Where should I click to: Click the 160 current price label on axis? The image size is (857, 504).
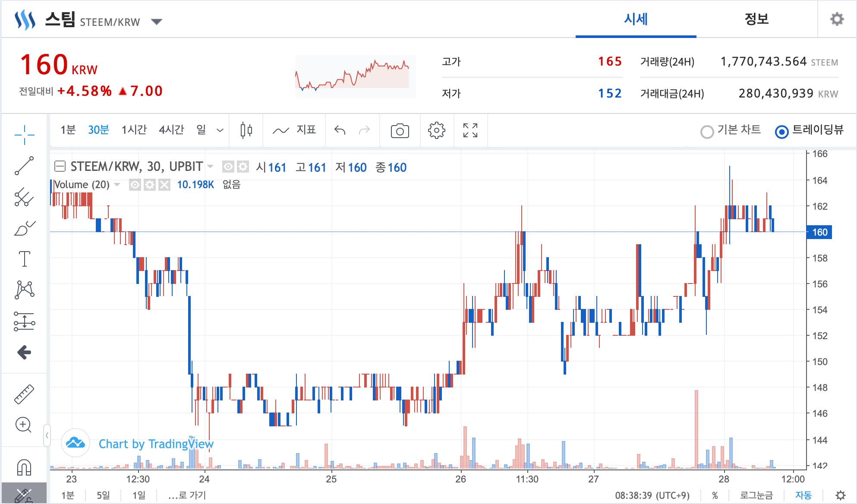(x=819, y=232)
